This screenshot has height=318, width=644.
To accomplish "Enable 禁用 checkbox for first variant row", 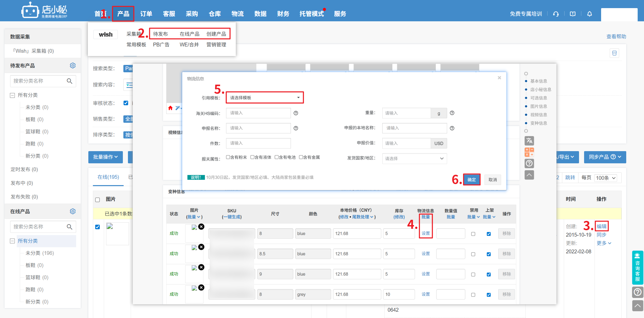I will click(x=473, y=234).
